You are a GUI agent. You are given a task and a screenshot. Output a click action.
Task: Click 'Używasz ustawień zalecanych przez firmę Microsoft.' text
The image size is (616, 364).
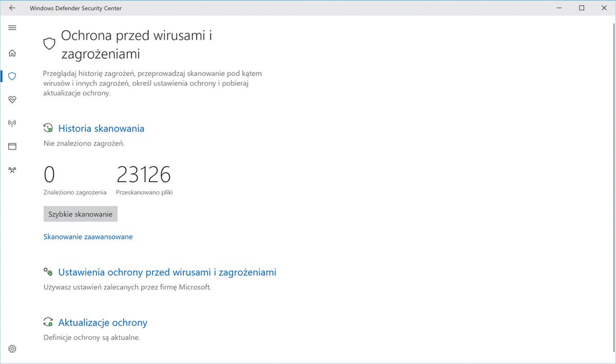tap(127, 287)
